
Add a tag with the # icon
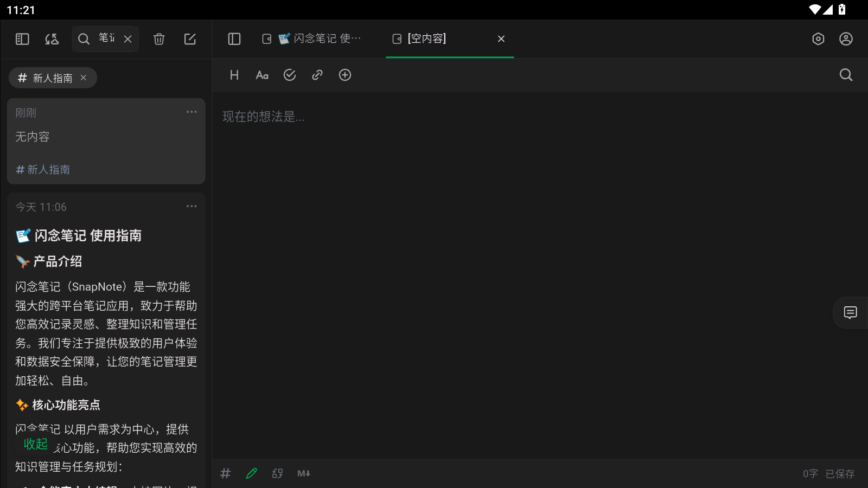coord(225,473)
